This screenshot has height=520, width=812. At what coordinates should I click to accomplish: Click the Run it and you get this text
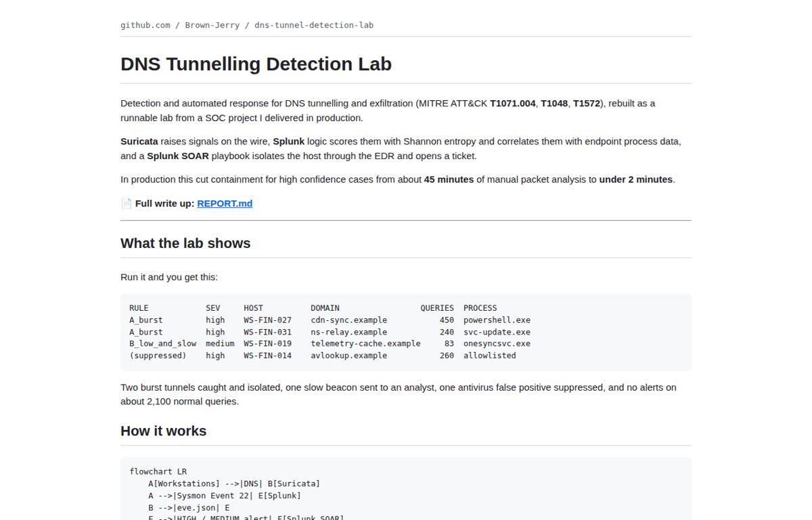click(169, 277)
